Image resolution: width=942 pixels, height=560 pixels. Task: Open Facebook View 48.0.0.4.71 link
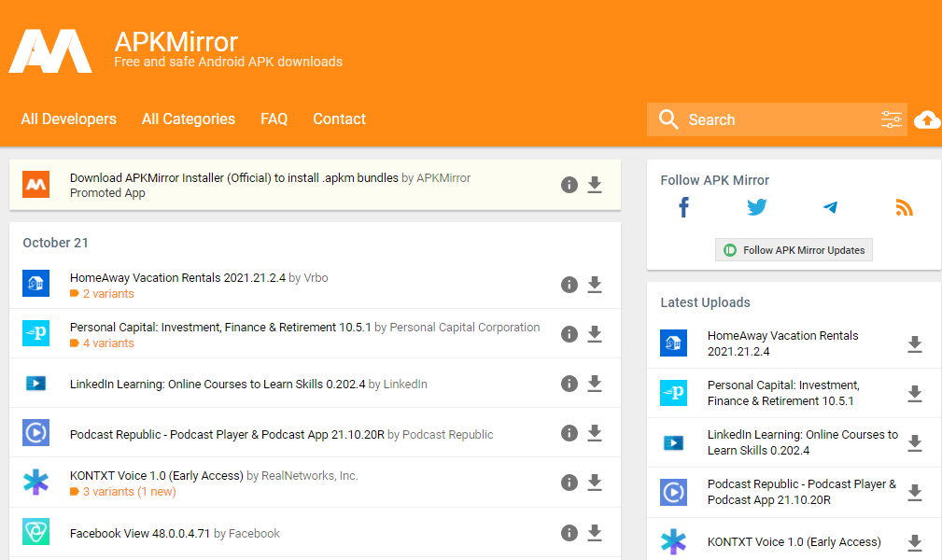140,534
